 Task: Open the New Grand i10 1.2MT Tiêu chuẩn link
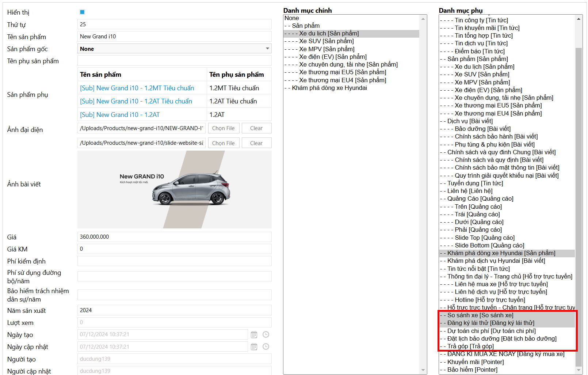coord(137,88)
